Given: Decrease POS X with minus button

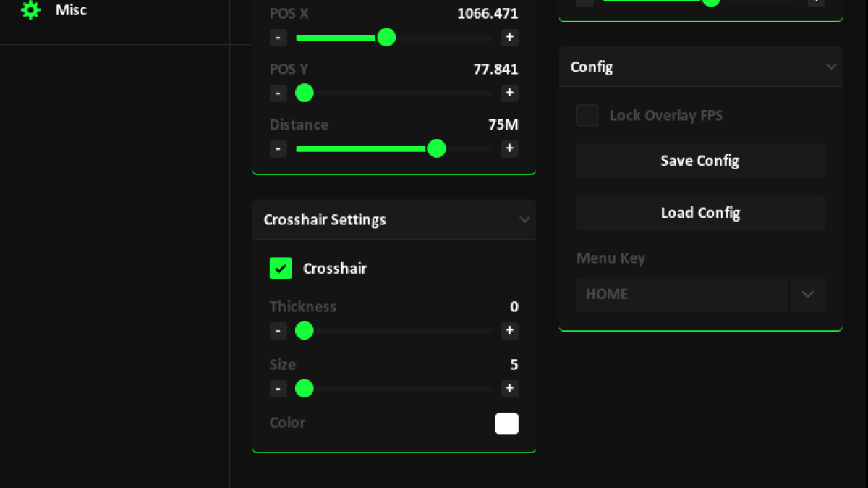Looking at the screenshot, I should click(x=278, y=37).
